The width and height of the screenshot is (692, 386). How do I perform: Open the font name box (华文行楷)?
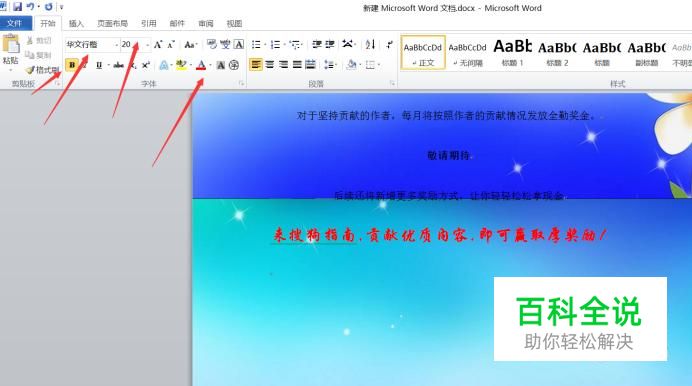point(92,45)
